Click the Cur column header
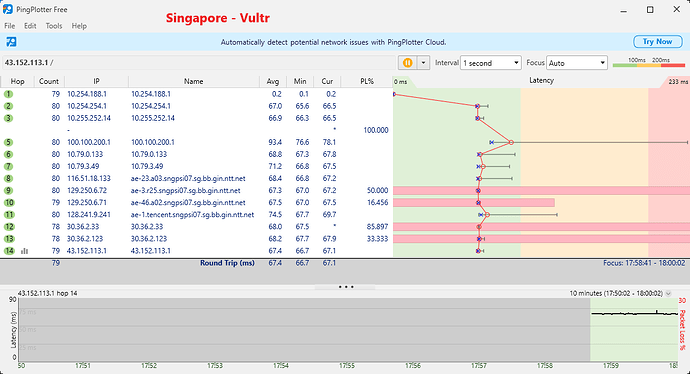The height and width of the screenshot is (374, 690). coord(327,81)
